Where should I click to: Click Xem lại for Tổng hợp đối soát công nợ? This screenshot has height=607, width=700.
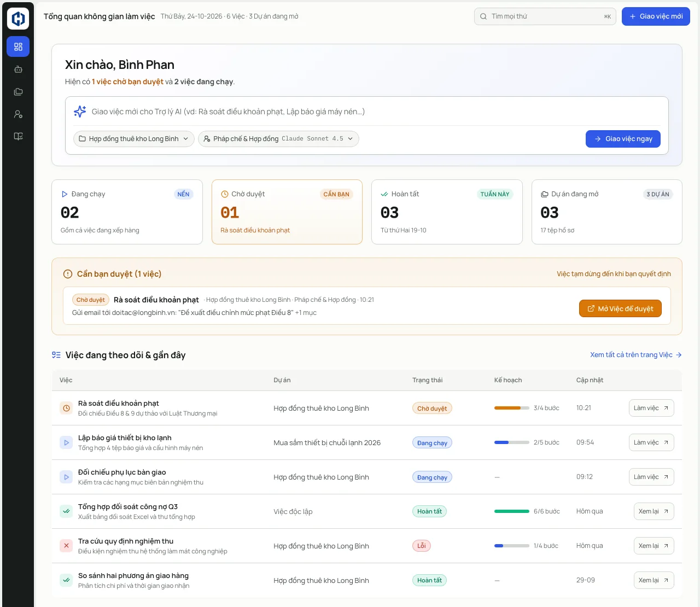[654, 511]
